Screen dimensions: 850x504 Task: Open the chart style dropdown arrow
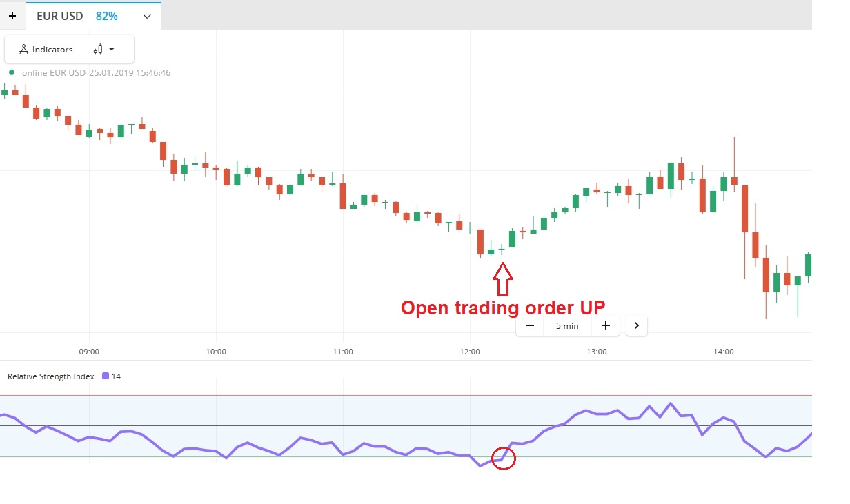tap(111, 49)
